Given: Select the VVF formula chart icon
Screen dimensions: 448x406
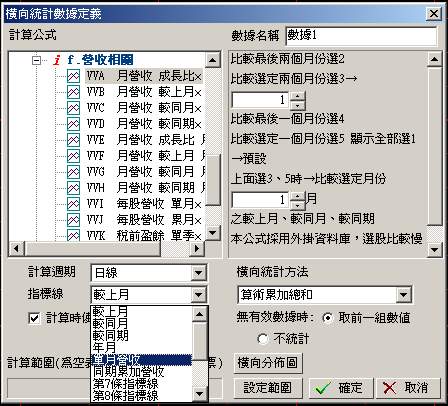Looking at the screenshot, I should tap(73, 156).
